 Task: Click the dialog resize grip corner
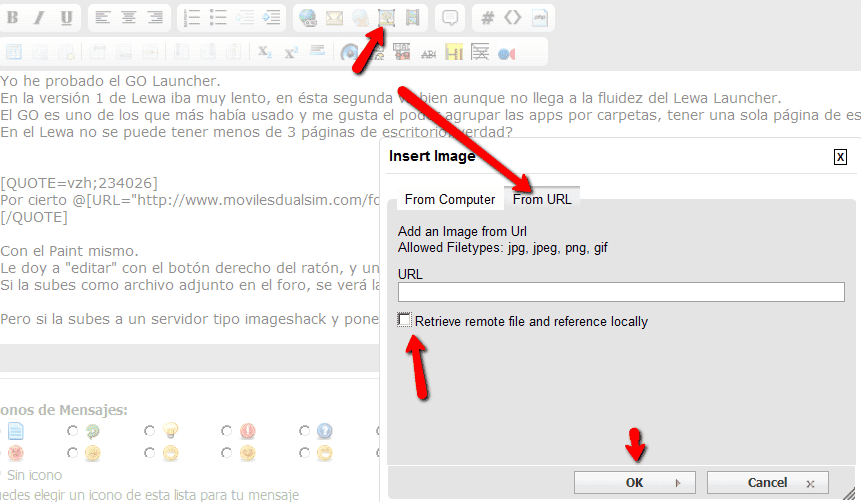coord(849,493)
